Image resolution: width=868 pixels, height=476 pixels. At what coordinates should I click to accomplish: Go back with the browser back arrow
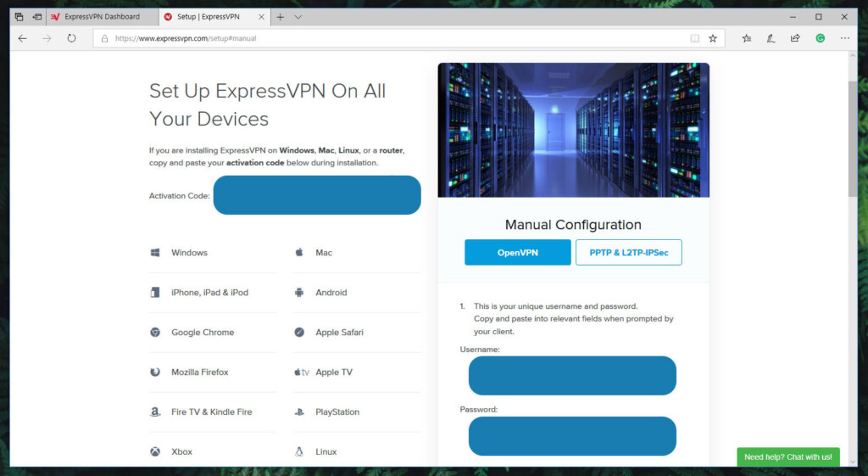[x=22, y=38]
